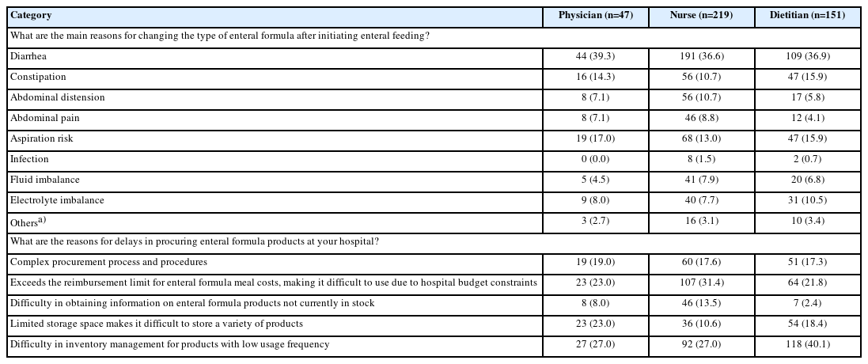Click the Limited storage space row label
This screenshot has height=364, width=868.
156,324
